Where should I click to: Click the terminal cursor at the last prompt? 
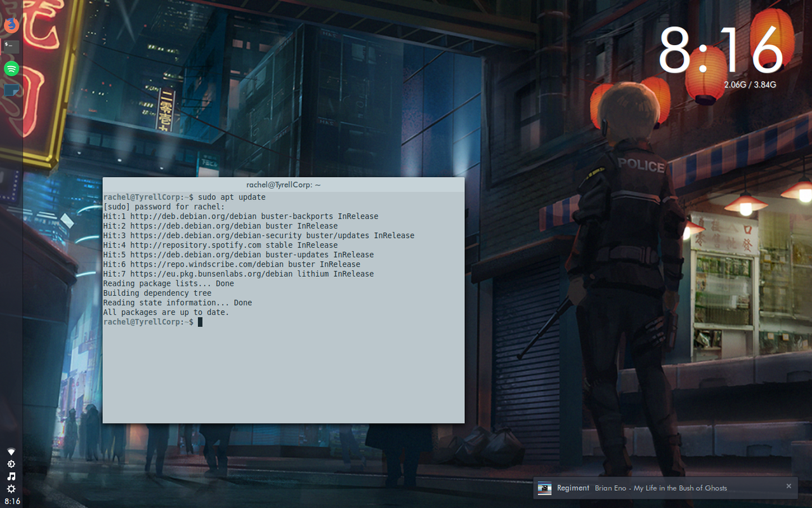pyautogui.click(x=200, y=322)
